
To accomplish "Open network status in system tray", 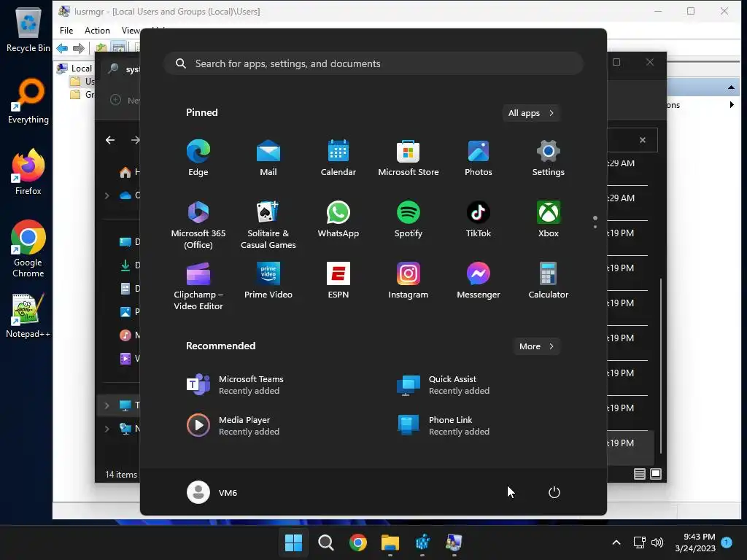I will point(639,542).
